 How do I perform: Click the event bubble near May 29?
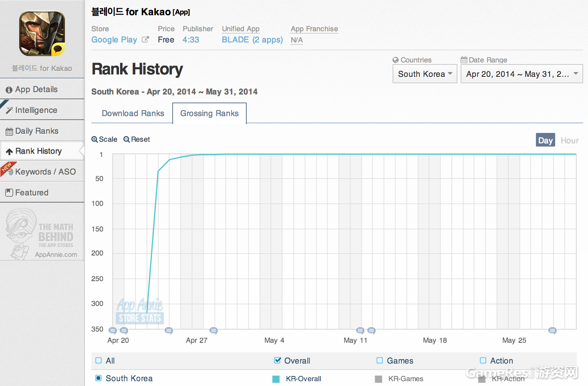click(x=553, y=331)
